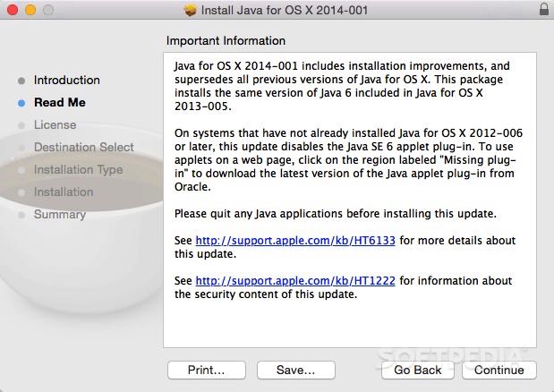Close the installer with the red button
This screenshot has height=392, width=554.
(x=12, y=10)
